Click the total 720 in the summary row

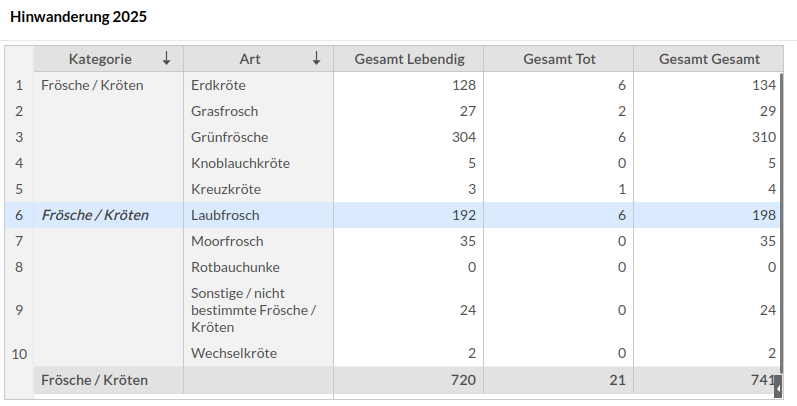coord(463,380)
